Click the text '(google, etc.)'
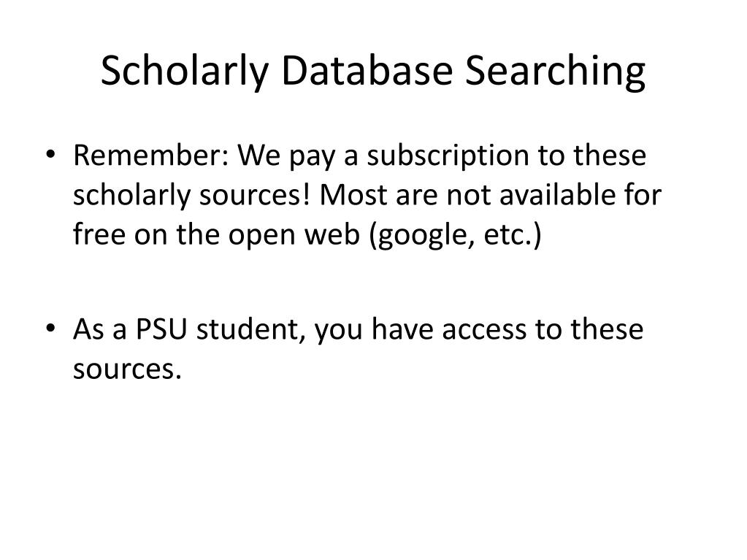The image size is (747, 560). tap(456, 235)
